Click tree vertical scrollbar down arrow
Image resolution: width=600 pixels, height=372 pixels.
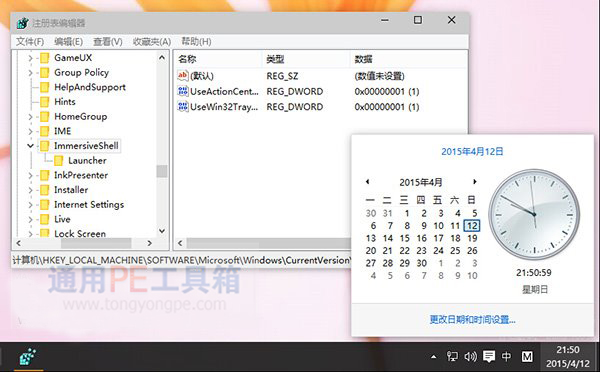(162, 231)
